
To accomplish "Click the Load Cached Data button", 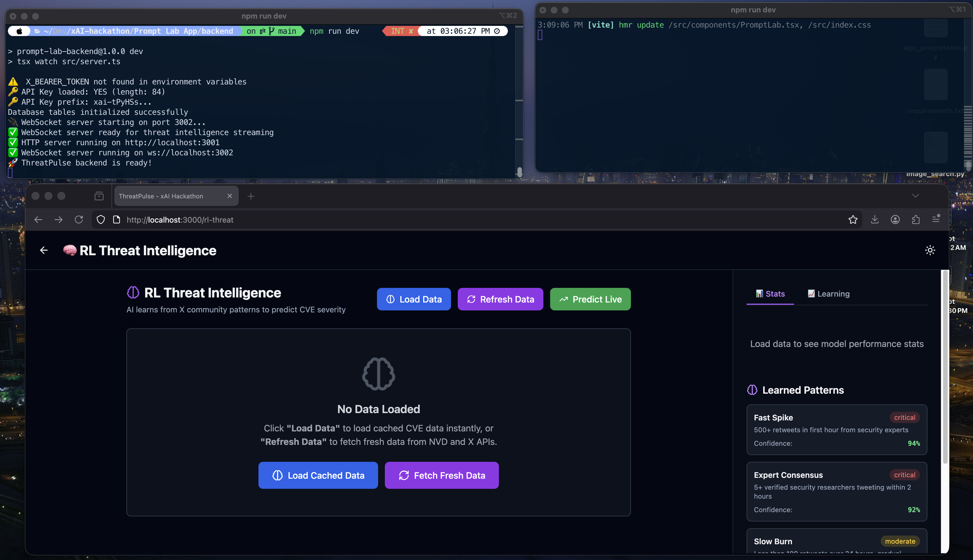I will tap(318, 475).
